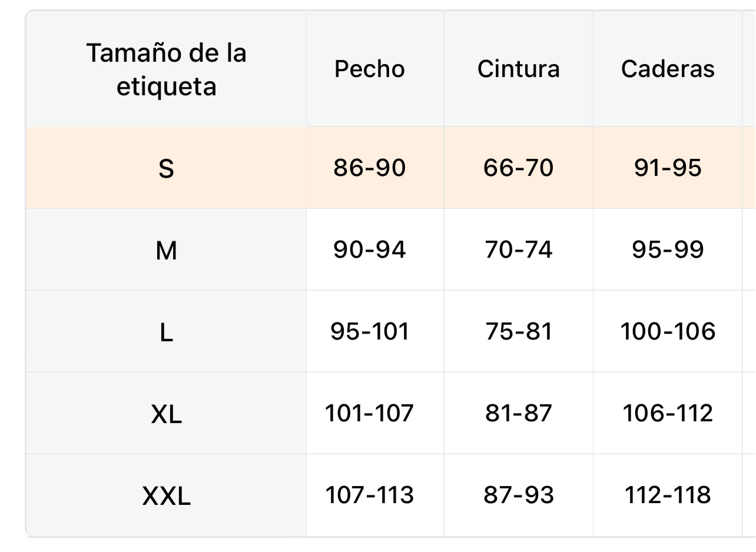Select the Caderas column header

tap(668, 69)
